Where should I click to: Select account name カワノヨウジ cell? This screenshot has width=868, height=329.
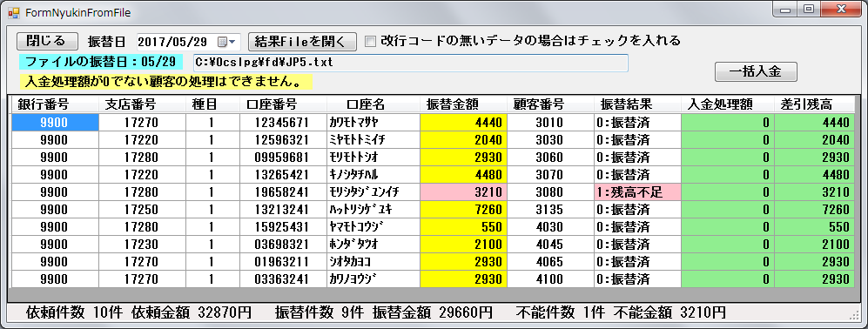(x=373, y=279)
